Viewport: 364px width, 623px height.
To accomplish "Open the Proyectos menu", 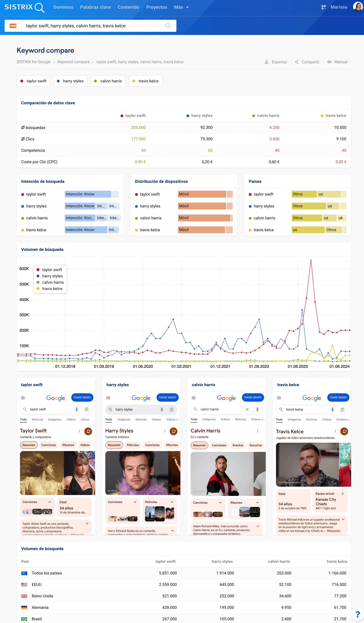I will pyautogui.click(x=156, y=7).
